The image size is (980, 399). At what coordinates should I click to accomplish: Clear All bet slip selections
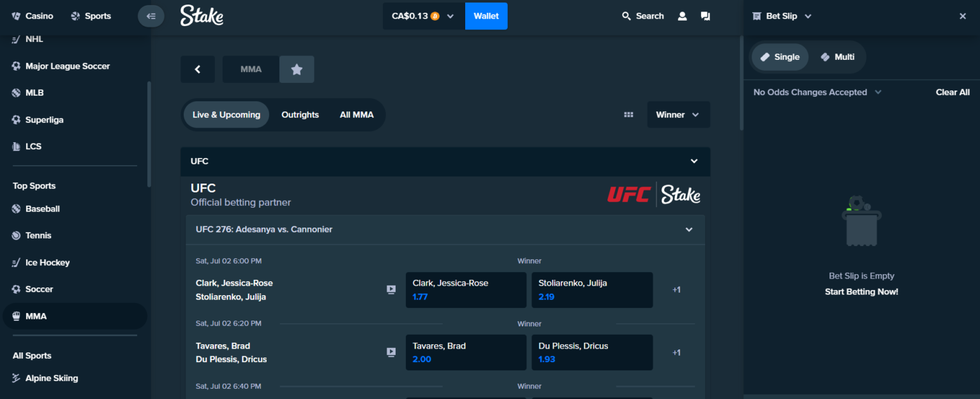tap(953, 92)
